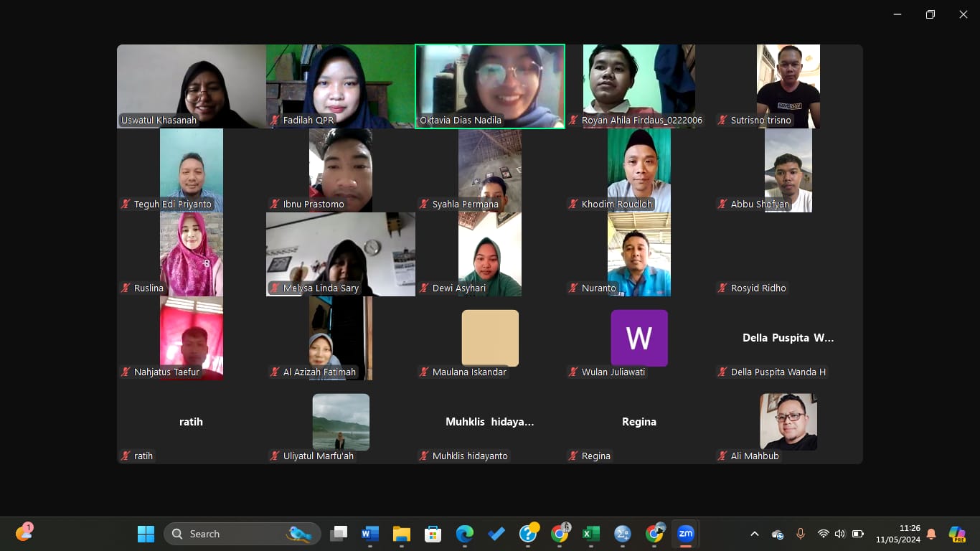Expand the hidden system tray icons chevron
Viewport: 980px width, 551px height.
[755, 534]
